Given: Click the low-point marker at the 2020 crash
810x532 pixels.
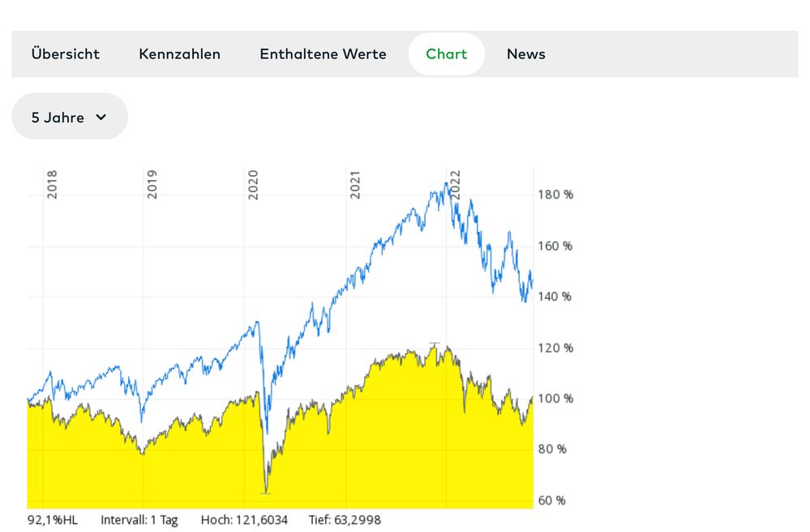Looking at the screenshot, I should coord(265,492).
